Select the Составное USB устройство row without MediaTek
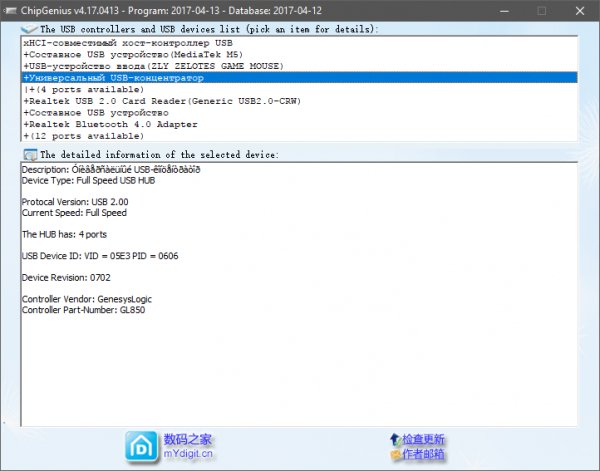The image size is (600, 471). pyautogui.click(x=299, y=113)
